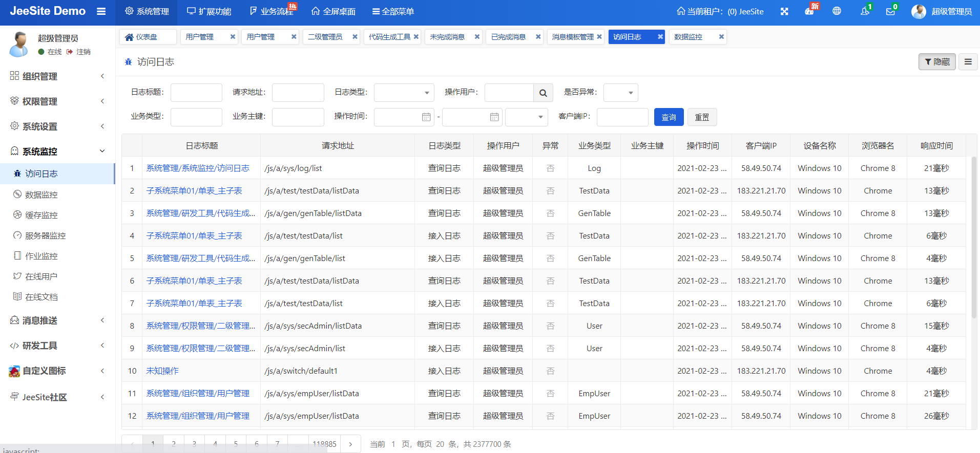Close the 代码生成工具 tab
The width and height of the screenshot is (980, 453).
click(416, 37)
